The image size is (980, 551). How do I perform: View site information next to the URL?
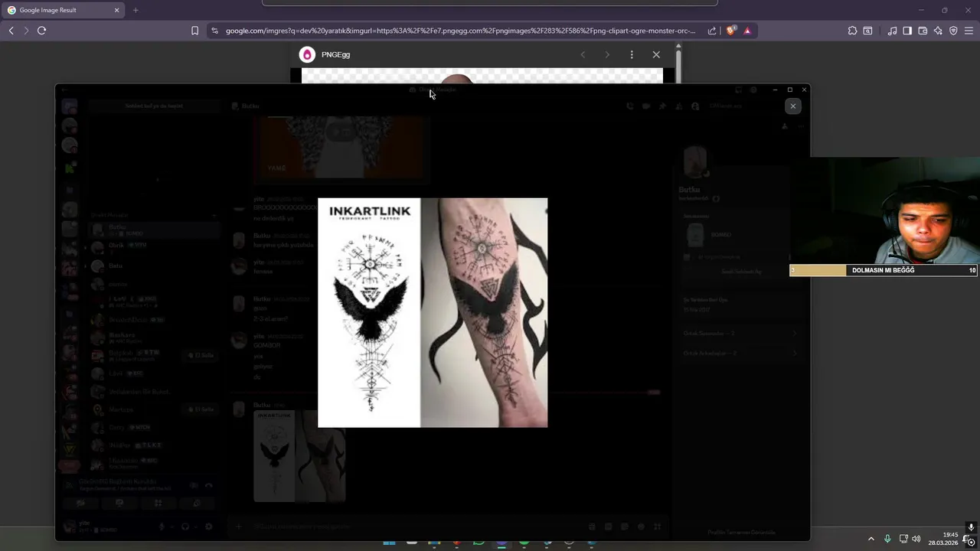214,31
